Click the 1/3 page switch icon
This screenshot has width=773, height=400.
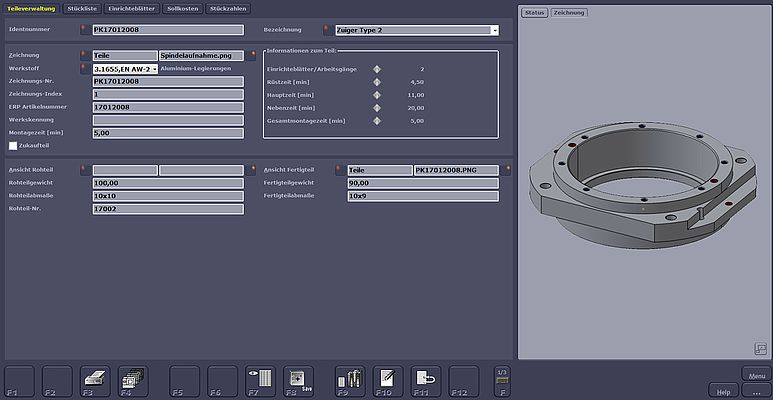pyautogui.click(x=501, y=378)
